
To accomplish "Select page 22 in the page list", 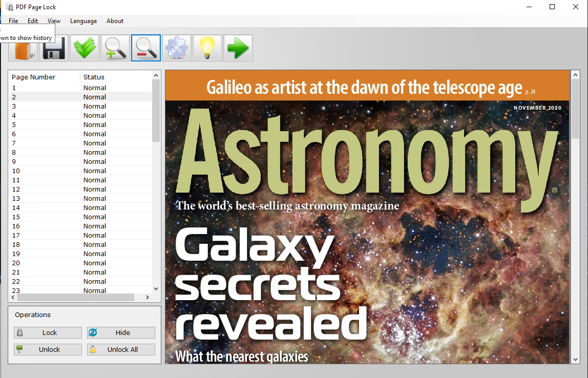I will [80, 282].
